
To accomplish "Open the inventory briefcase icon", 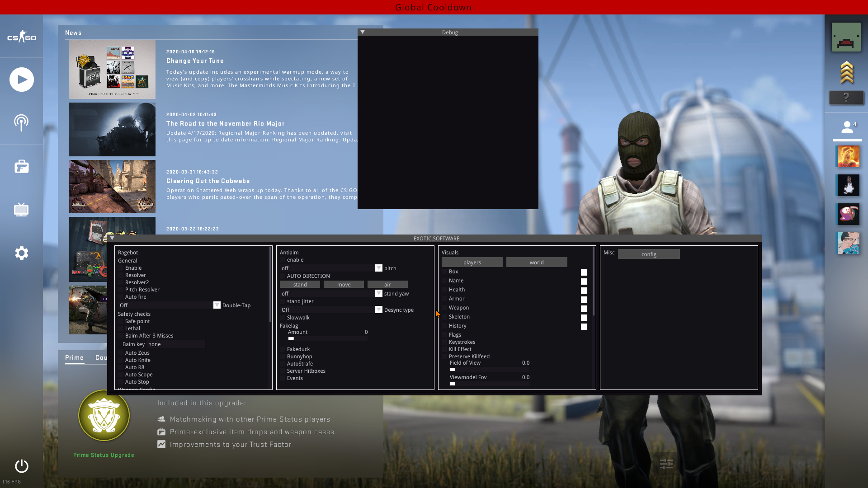I will [x=21, y=166].
